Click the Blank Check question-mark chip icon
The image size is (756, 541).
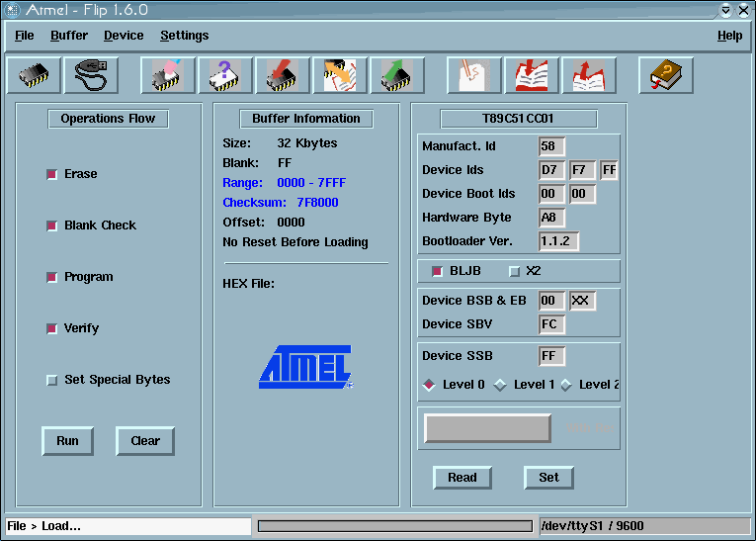pyautogui.click(x=225, y=75)
